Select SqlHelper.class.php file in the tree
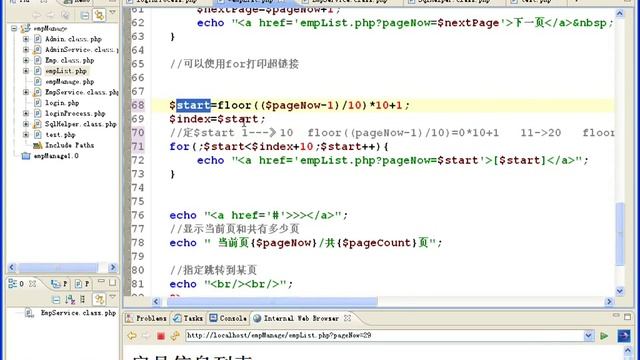640x360 pixels. point(80,124)
